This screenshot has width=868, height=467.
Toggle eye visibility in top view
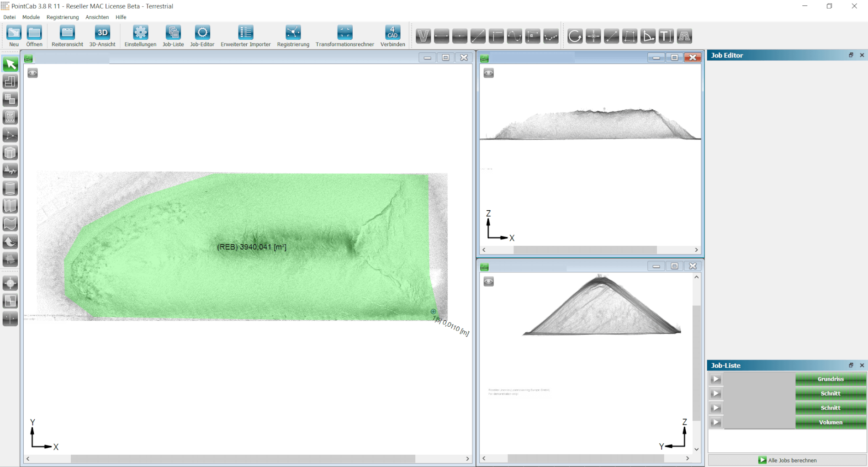click(x=32, y=73)
